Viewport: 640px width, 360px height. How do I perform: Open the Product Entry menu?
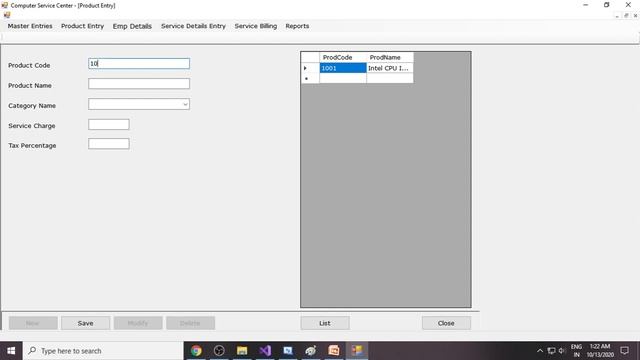[x=82, y=26]
